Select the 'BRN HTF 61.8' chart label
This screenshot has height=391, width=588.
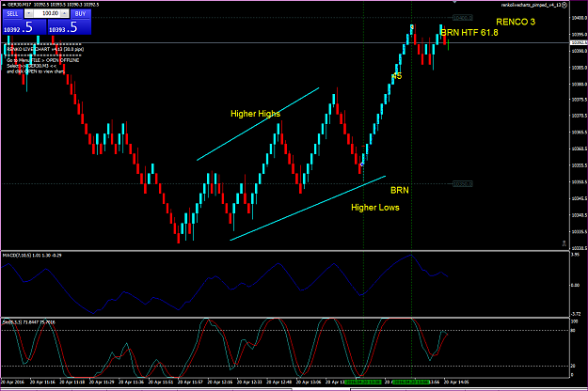(469, 33)
